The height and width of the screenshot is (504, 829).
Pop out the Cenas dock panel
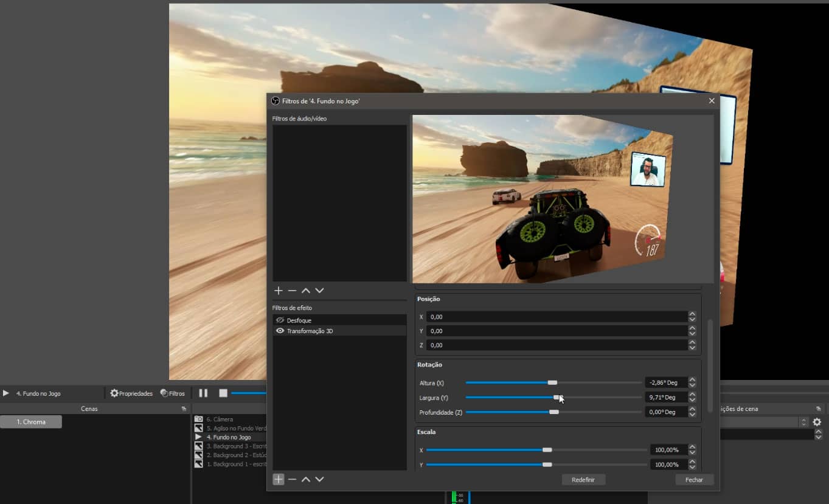point(184,409)
